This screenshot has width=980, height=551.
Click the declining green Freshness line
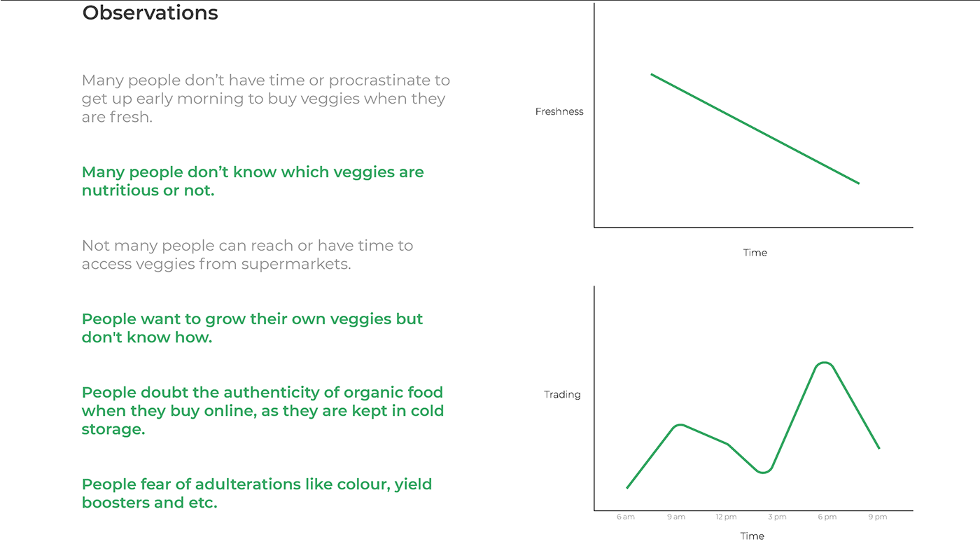[755, 129]
